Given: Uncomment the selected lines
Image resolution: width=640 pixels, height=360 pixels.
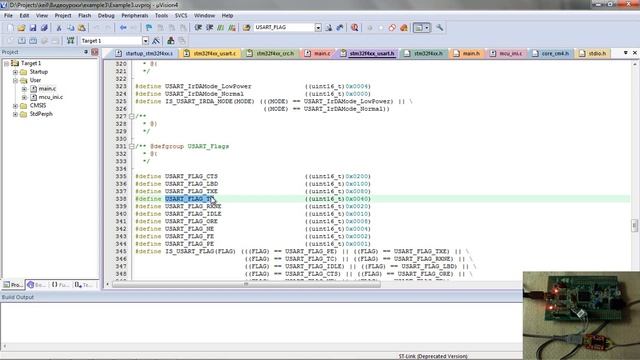Looking at the screenshot, I should 232,28.
